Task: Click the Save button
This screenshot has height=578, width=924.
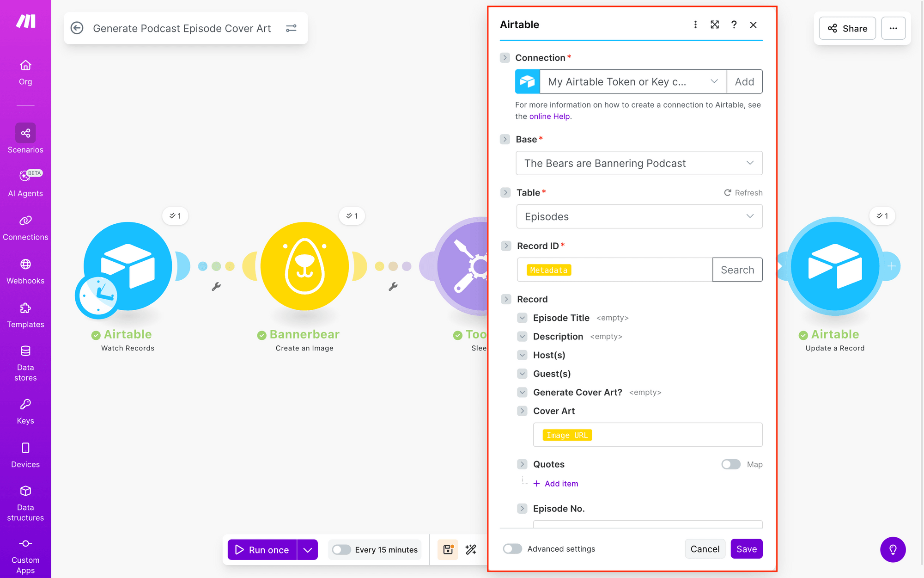Action: click(x=746, y=549)
